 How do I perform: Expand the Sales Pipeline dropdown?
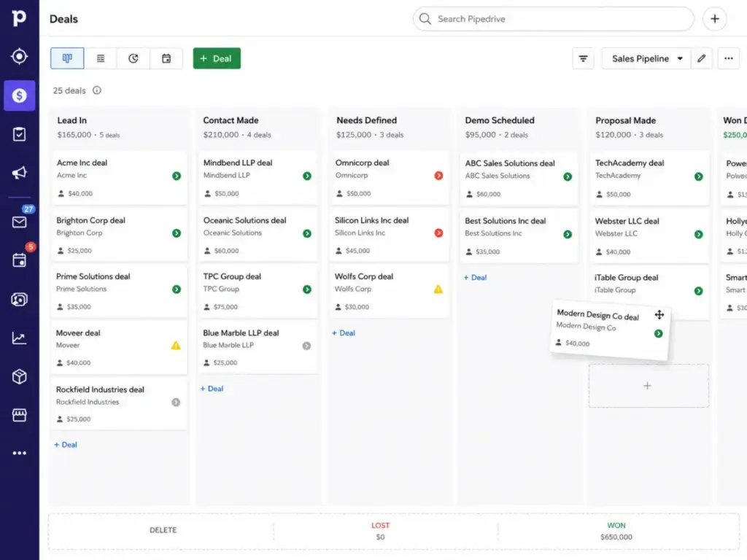pos(646,58)
